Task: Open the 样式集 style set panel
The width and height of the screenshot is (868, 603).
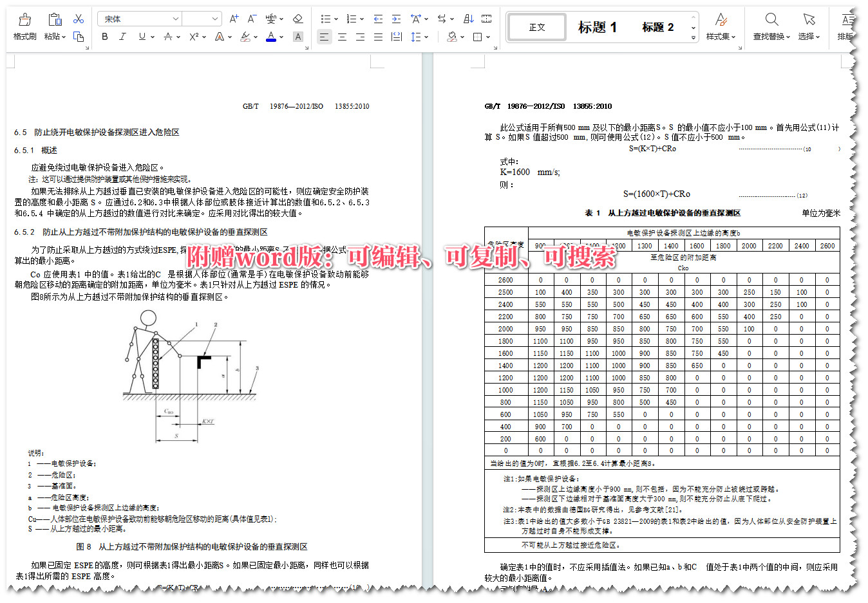Action: [x=721, y=26]
